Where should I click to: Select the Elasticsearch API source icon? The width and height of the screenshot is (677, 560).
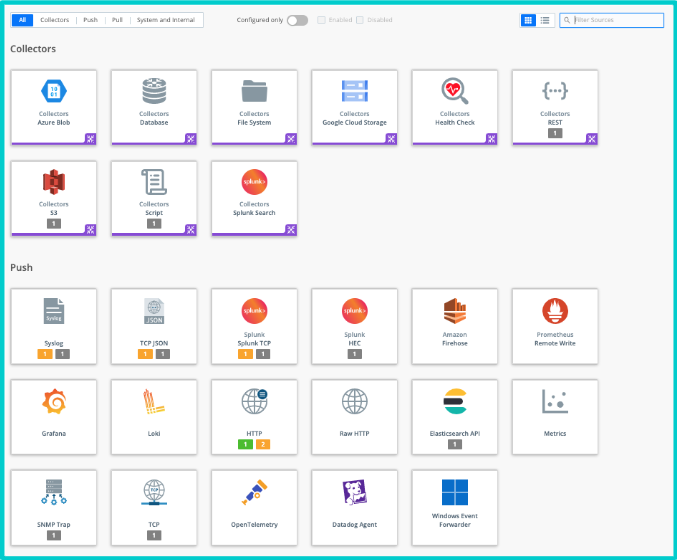(x=455, y=402)
